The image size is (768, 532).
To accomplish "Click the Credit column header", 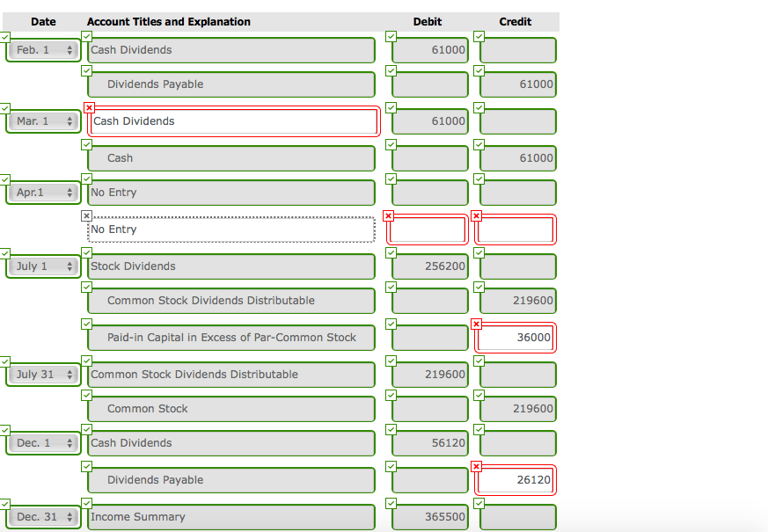I will [x=516, y=22].
